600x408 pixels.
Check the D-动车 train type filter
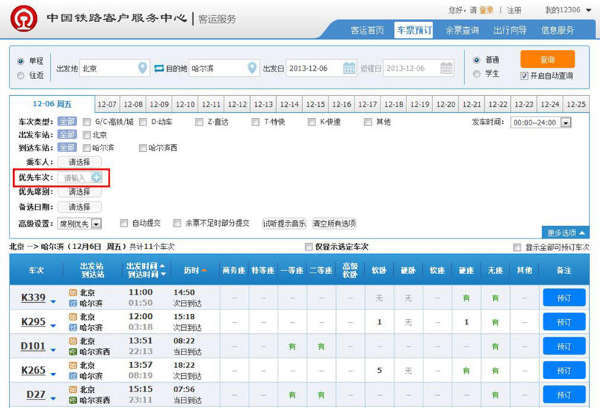click(x=142, y=121)
